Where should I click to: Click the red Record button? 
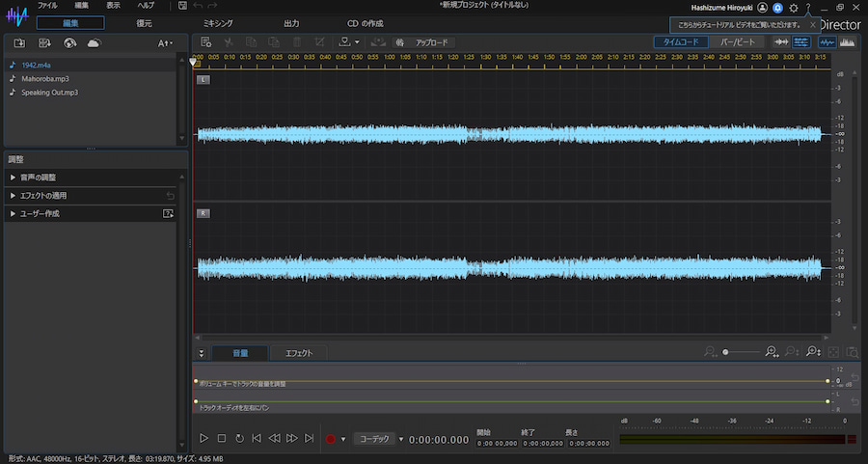click(330, 438)
